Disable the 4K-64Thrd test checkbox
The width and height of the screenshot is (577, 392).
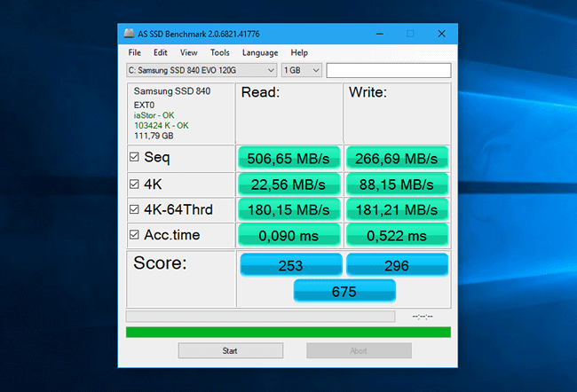pyautogui.click(x=134, y=209)
